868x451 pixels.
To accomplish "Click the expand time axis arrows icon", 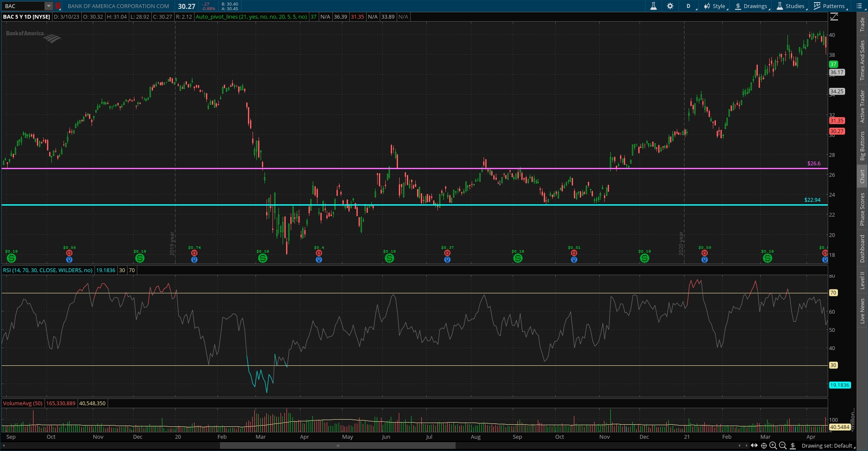I will 754,445.
